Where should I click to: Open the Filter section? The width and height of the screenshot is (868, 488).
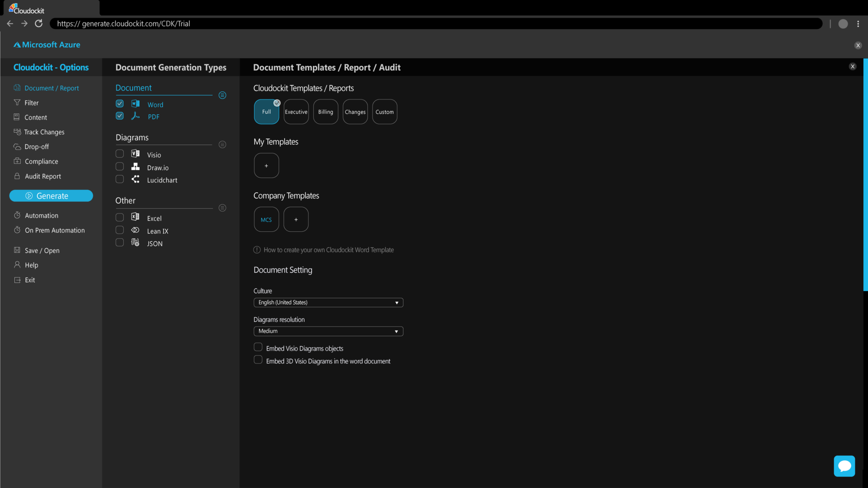point(31,103)
